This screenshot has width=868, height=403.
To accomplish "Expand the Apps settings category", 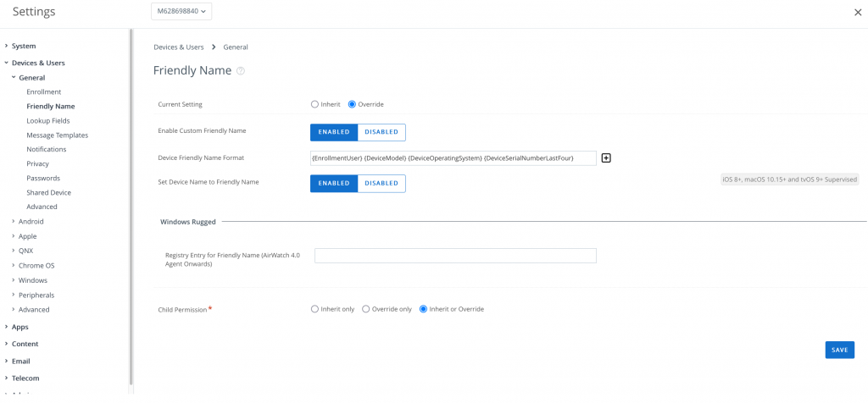I will (x=19, y=327).
